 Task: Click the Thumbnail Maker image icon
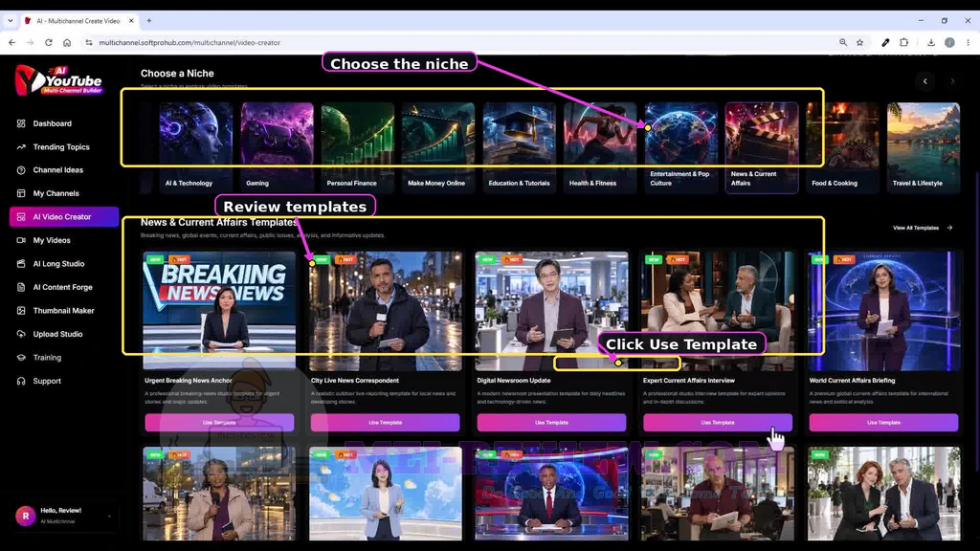tap(21, 311)
